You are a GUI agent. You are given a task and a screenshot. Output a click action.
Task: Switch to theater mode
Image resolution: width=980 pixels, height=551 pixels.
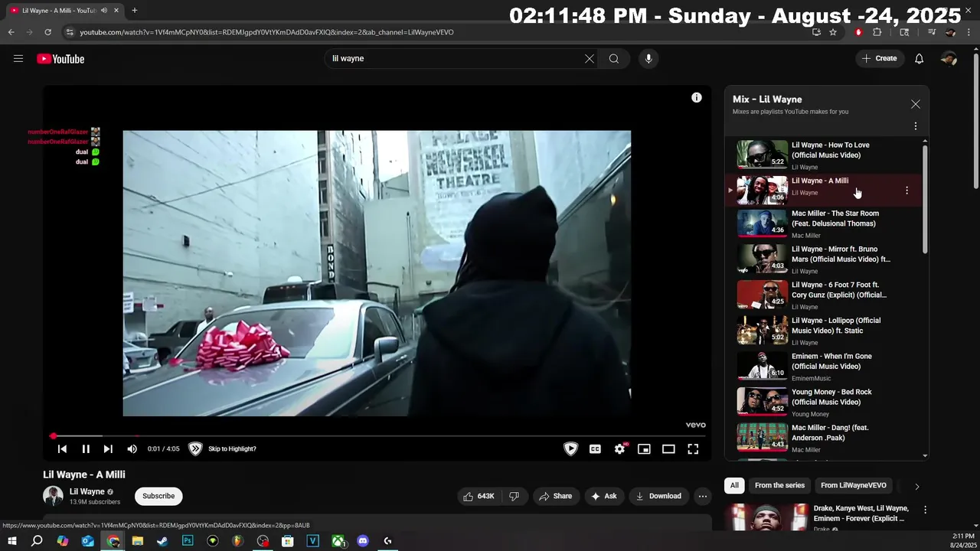click(668, 449)
